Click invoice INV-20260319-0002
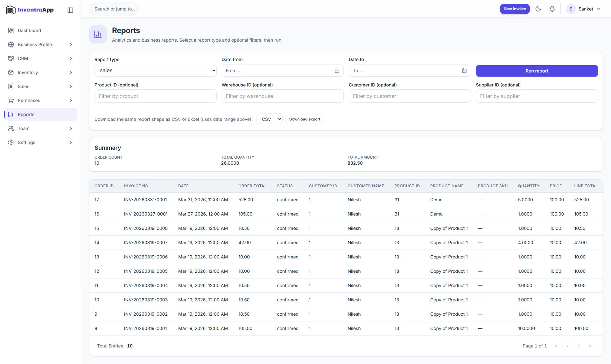The height and width of the screenshot is (364, 611). (x=146, y=314)
